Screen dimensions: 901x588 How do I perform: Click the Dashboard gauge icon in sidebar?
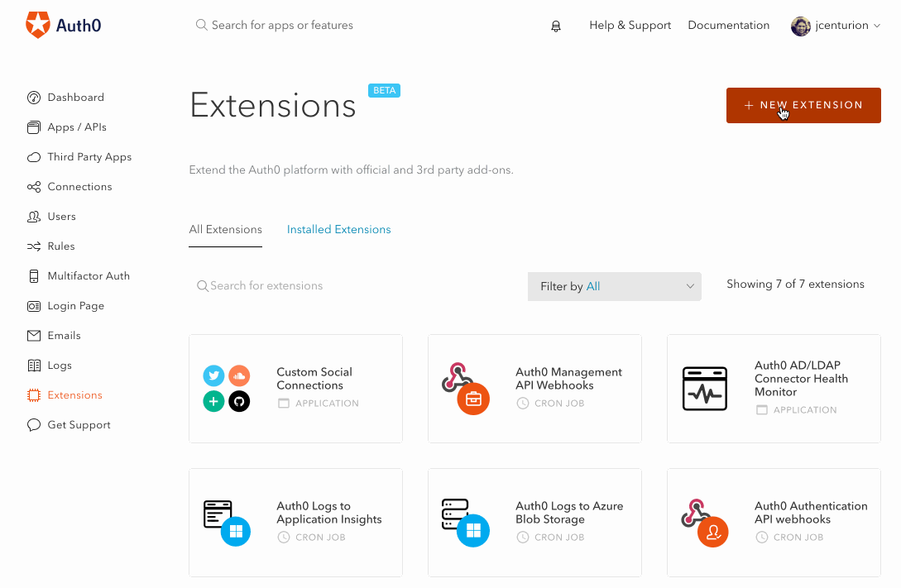[34, 98]
